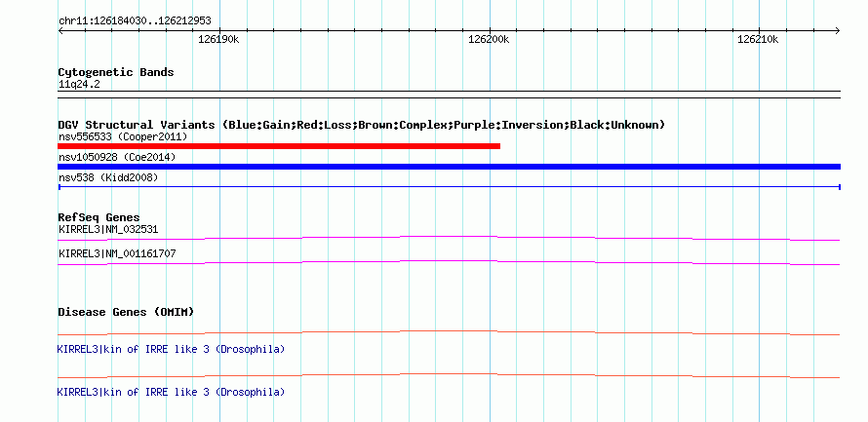Click the Cytogenetic Bands track heading
This screenshot has width=868, height=422.
pos(116,72)
